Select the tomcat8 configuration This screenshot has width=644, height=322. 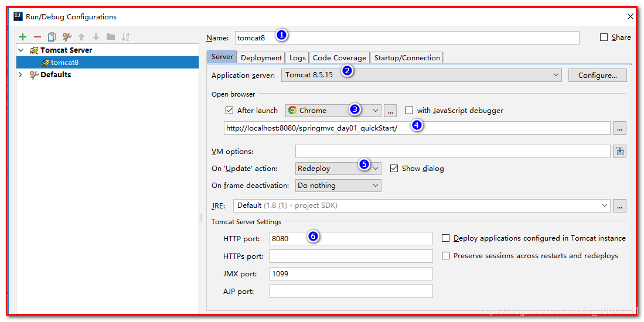pos(108,62)
